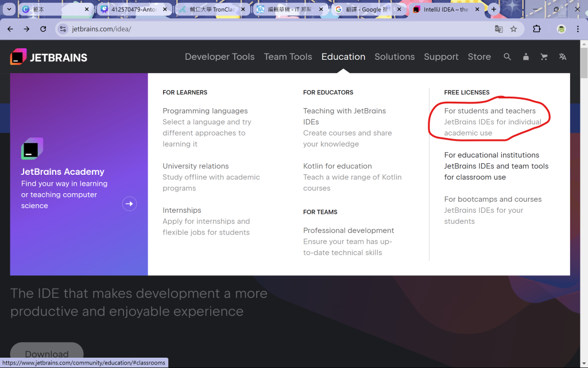
Task: Click the FREE LICENSES section heading
Action: pyautogui.click(x=466, y=93)
